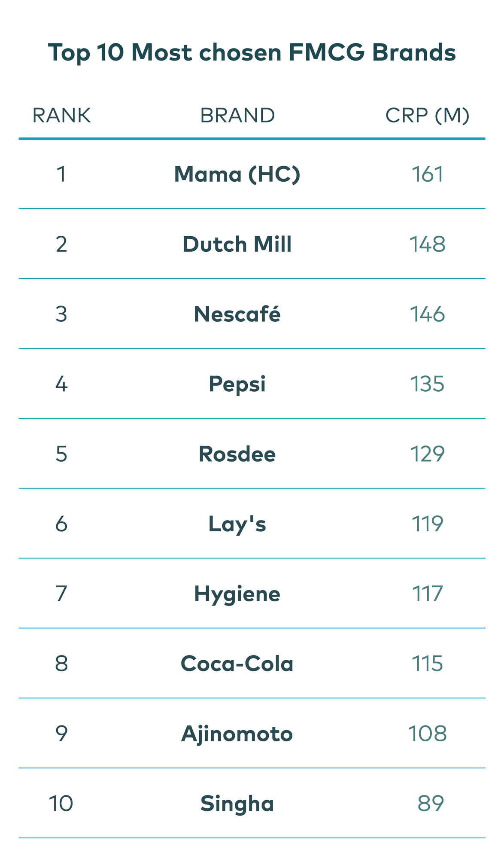The height and width of the screenshot is (859, 504).
Task: Select the Singha brand cell
Action: (237, 804)
